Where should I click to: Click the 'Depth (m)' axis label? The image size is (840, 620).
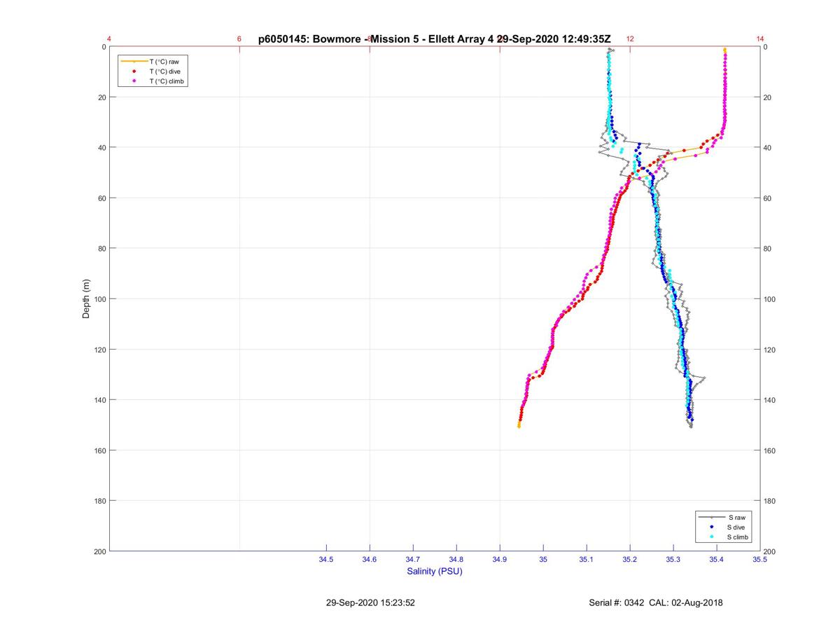point(87,299)
